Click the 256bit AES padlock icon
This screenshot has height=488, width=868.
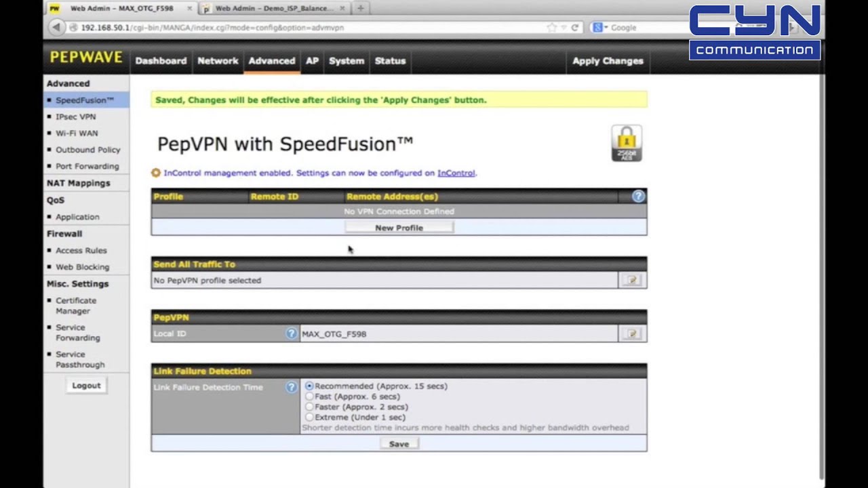(627, 143)
